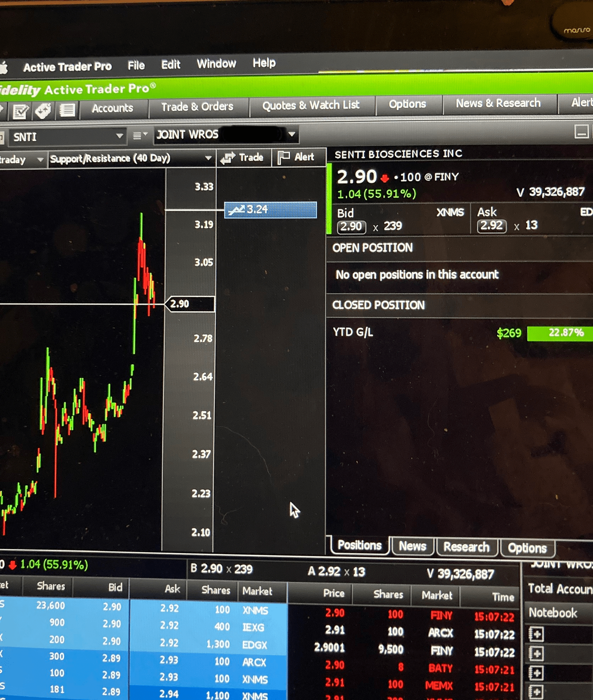Click the 9,500 trade shares cell
Image resolution: width=593 pixels, height=700 pixels.
[391, 649]
